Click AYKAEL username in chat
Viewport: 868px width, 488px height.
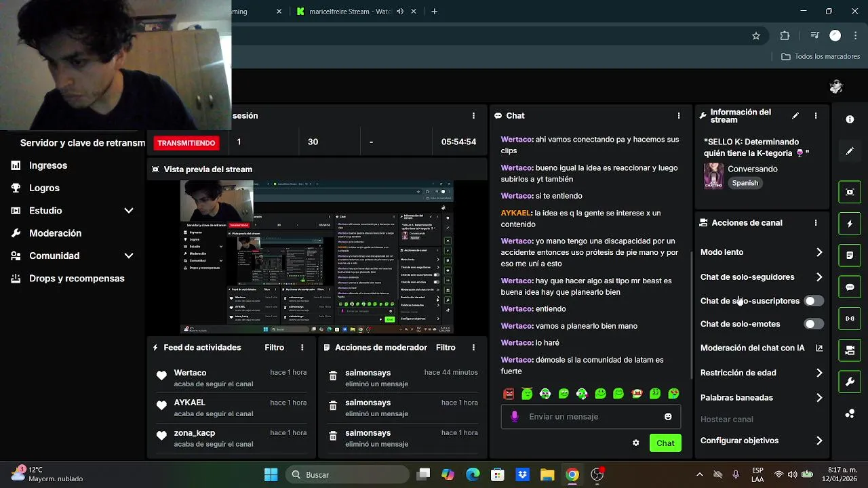coord(515,213)
